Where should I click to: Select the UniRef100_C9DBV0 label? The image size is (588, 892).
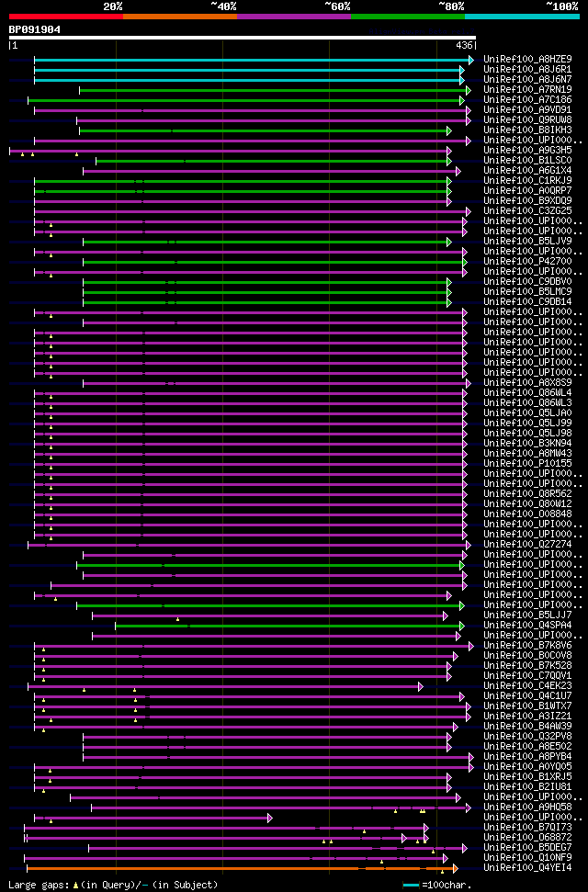[527, 282]
